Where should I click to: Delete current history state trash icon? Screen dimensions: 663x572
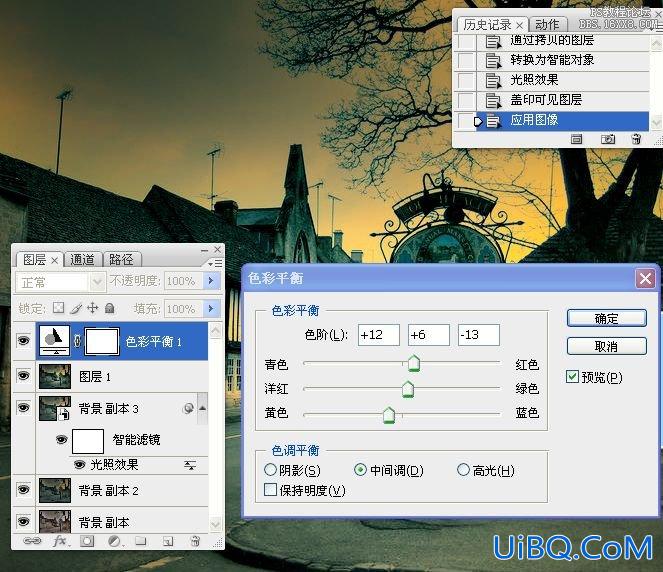(636, 139)
